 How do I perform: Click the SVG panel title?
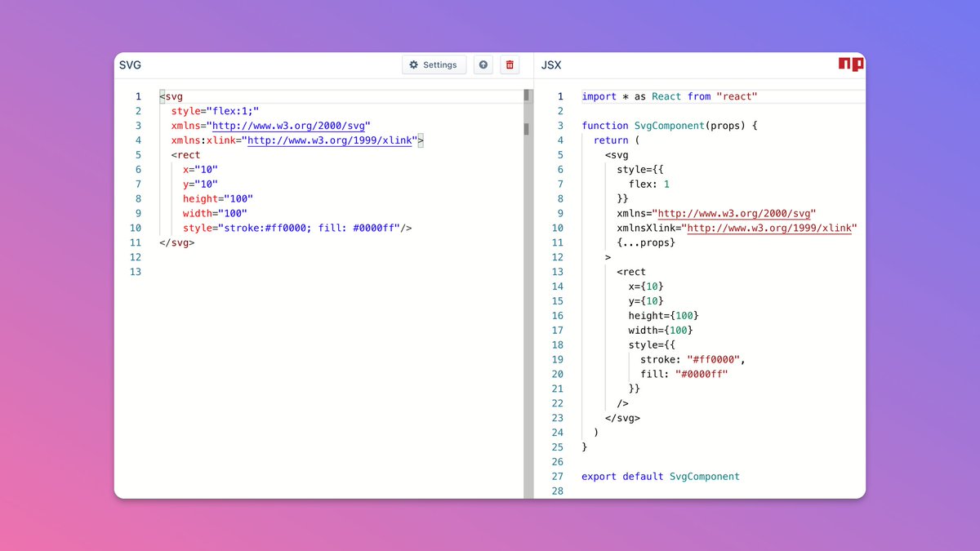point(130,65)
